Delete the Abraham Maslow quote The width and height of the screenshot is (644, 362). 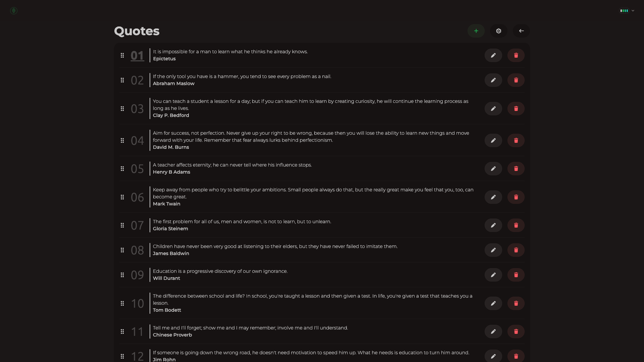pyautogui.click(x=516, y=80)
